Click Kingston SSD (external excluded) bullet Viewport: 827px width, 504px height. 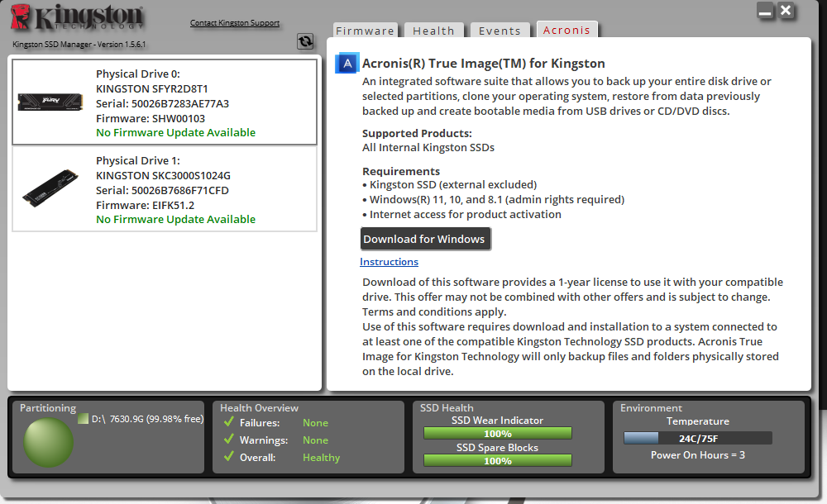click(x=449, y=184)
